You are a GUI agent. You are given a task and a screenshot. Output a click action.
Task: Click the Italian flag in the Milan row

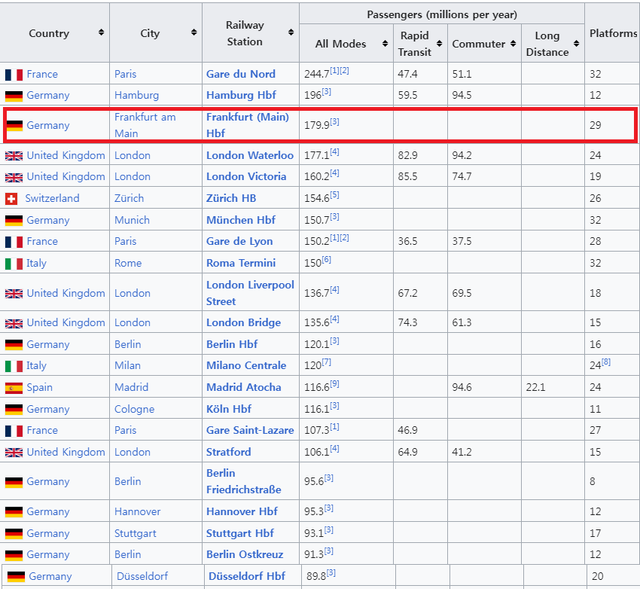tap(13, 366)
